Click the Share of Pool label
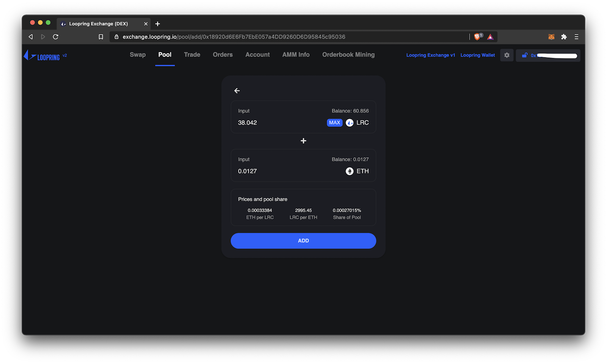This screenshot has width=607, height=364. (347, 218)
